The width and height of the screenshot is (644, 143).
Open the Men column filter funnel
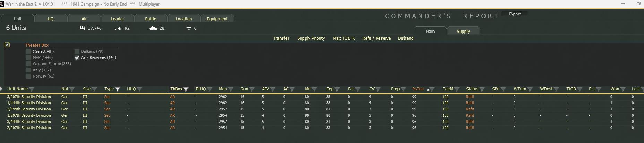pos(231,89)
